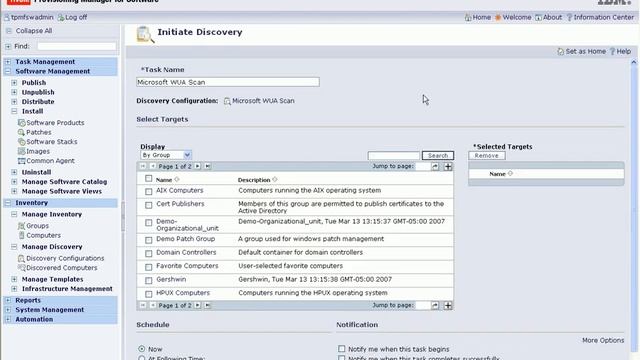640x360 pixels.
Task: Click the Welcome star icon
Action: pos(498,18)
